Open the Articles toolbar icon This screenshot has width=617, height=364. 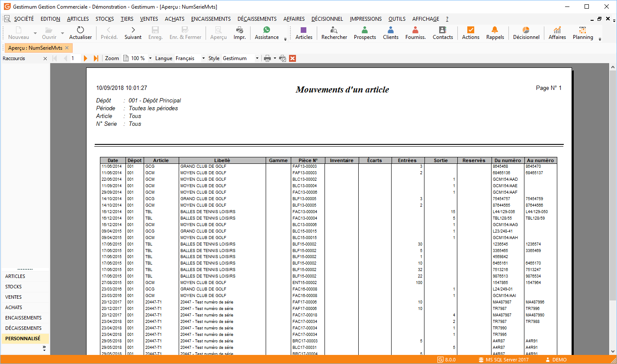[x=304, y=30]
